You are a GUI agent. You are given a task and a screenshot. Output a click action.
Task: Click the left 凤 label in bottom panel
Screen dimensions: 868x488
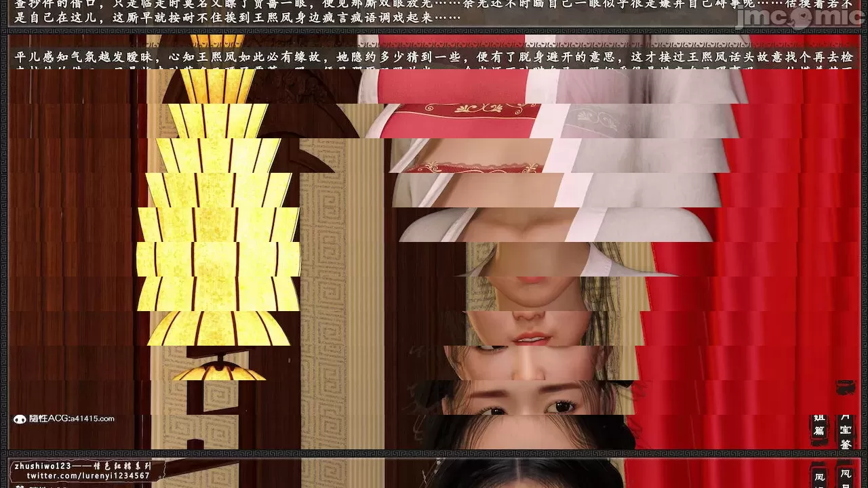(820, 476)
